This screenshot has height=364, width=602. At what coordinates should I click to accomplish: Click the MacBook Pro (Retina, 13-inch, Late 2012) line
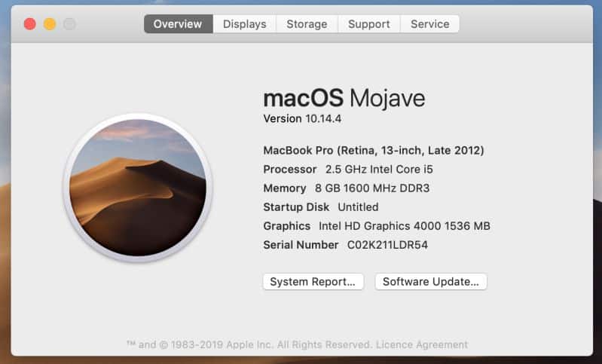click(374, 151)
